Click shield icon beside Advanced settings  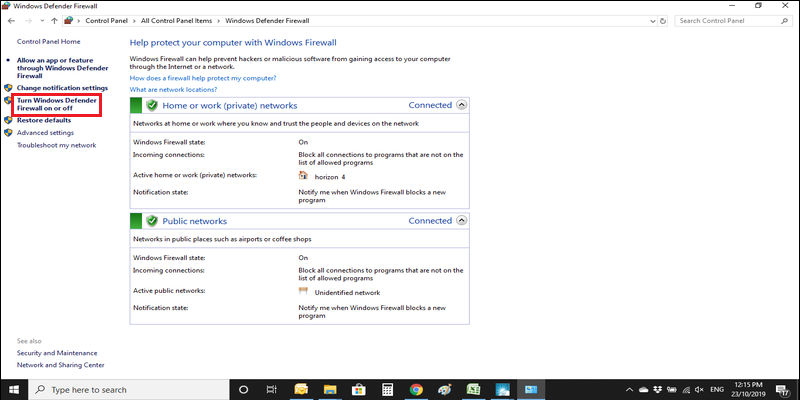8,133
